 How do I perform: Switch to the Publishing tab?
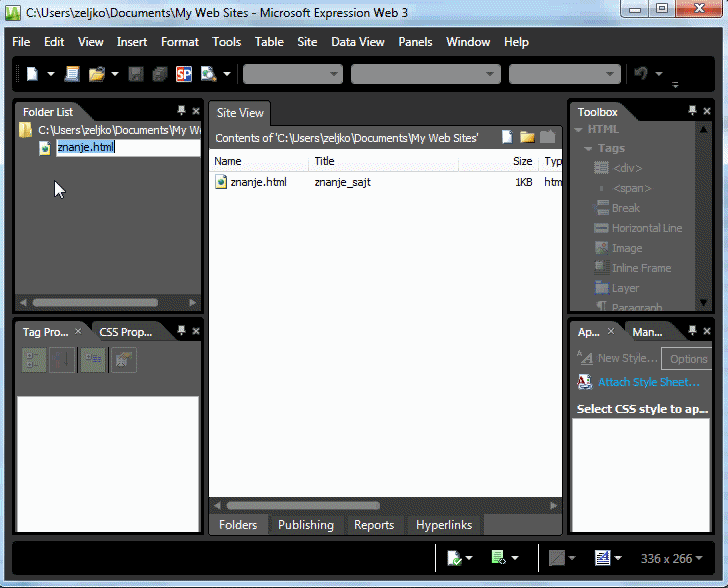[x=305, y=525]
